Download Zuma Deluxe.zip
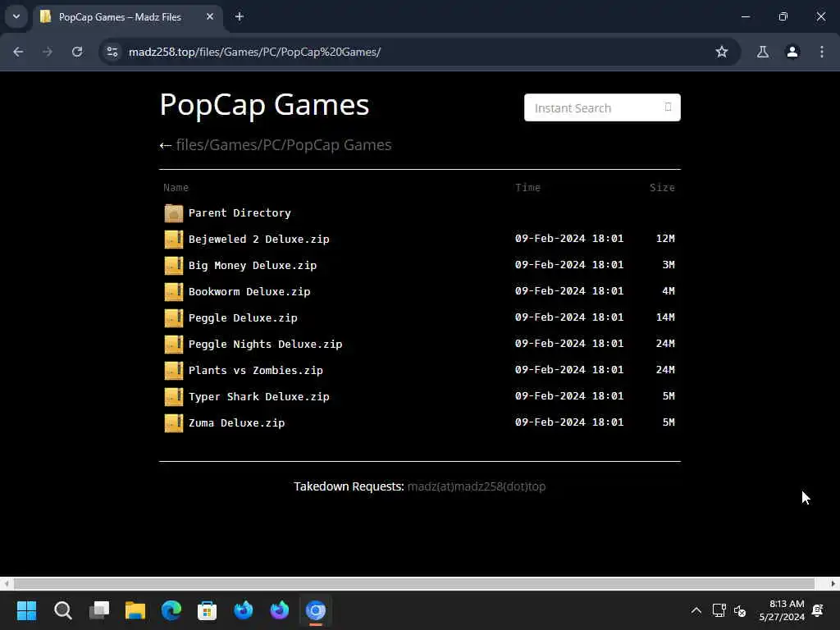840x630 pixels. point(236,422)
